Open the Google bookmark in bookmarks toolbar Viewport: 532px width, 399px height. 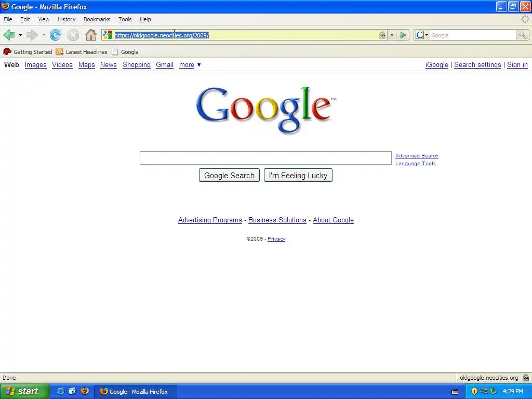tap(125, 52)
